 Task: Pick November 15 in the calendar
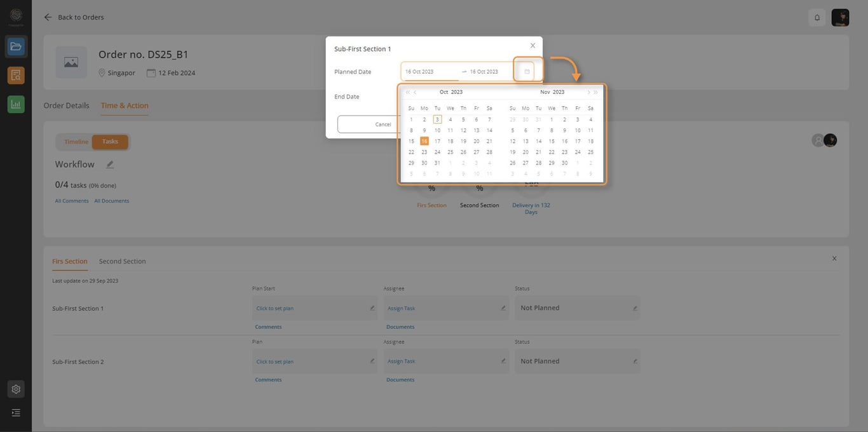coord(552,141)
